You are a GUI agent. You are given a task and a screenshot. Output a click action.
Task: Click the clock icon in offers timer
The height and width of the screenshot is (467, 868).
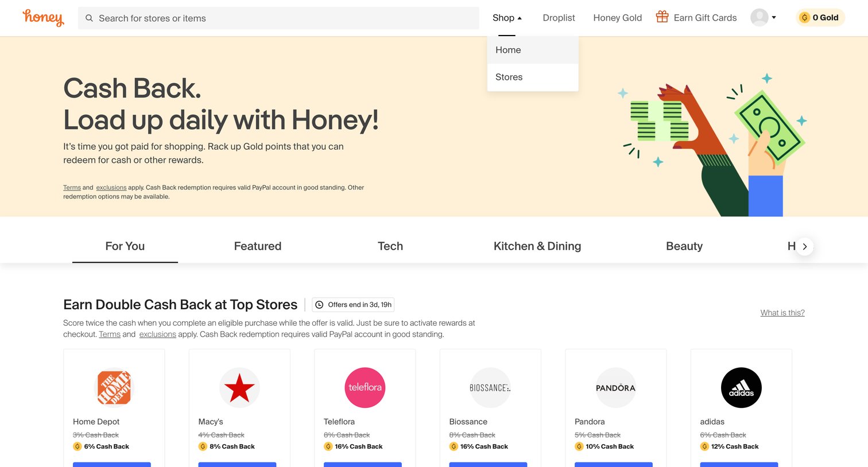[319, 305]
